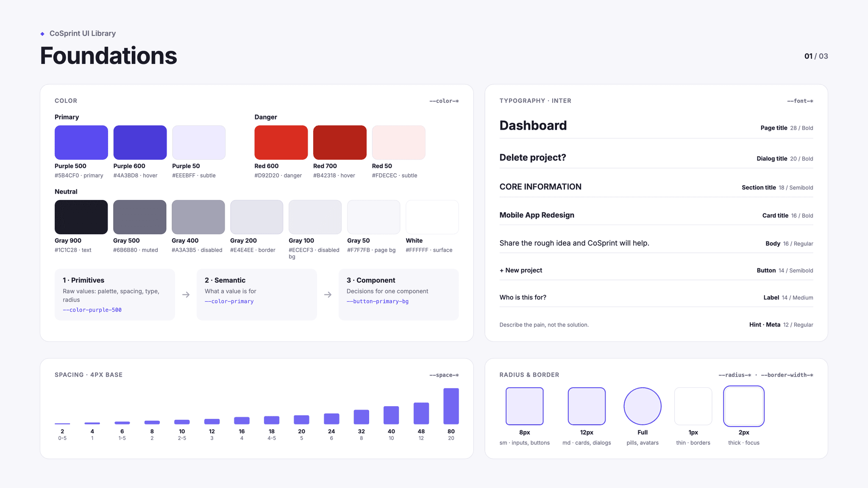
Task: Select the Gray 900 text swatch
Action: coord(81,217)
